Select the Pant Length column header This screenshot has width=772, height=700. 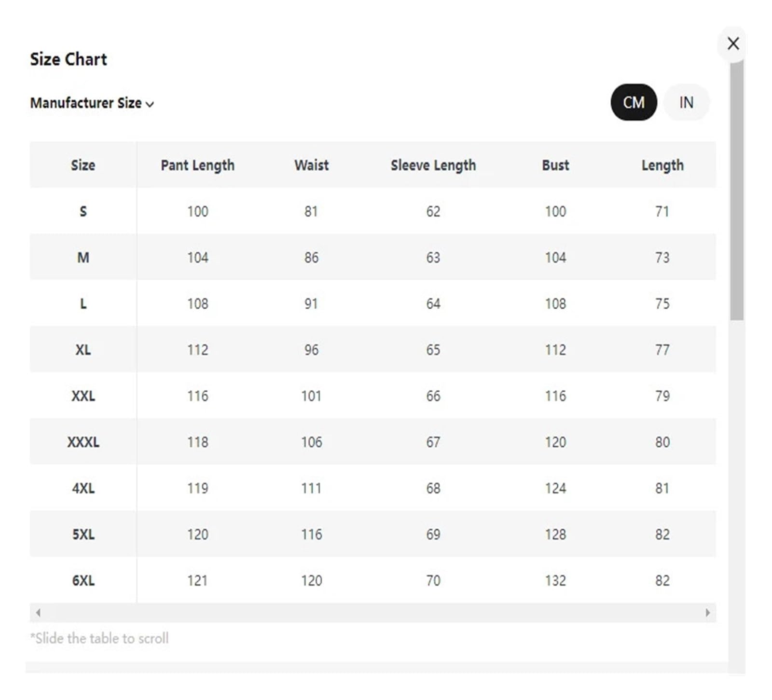[197, 165]
